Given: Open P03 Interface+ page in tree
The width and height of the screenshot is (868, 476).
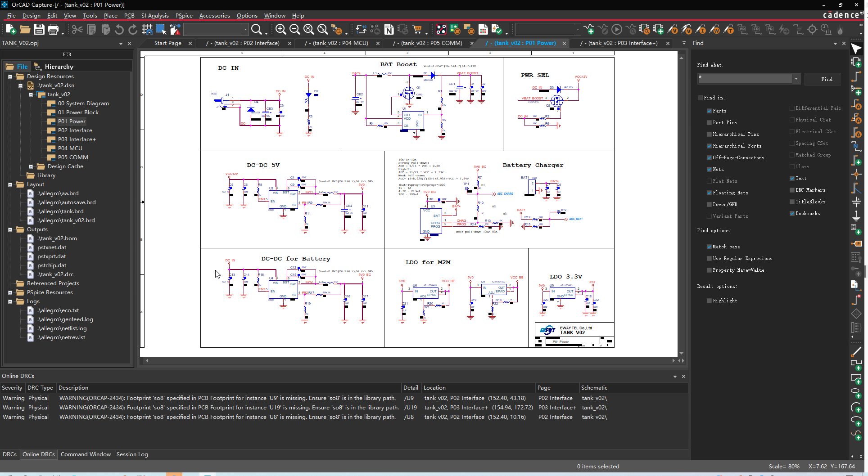Looking at the screenshot, I should [x=77, y=139].
